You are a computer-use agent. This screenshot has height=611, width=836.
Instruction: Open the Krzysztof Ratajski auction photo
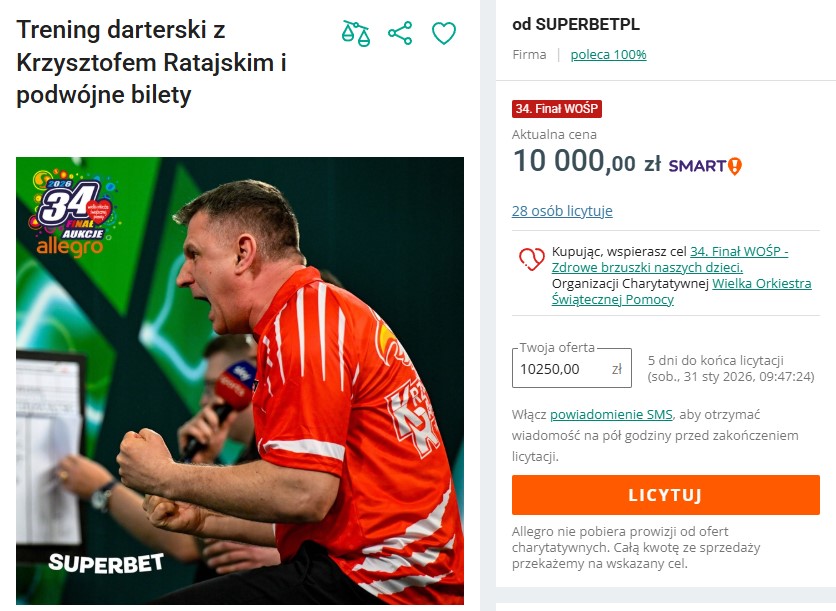pyautogui.click(x=240, y=381)
